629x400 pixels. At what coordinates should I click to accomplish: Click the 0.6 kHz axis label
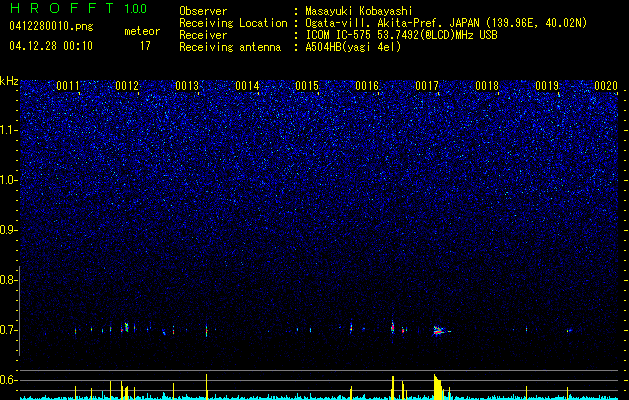9,380
